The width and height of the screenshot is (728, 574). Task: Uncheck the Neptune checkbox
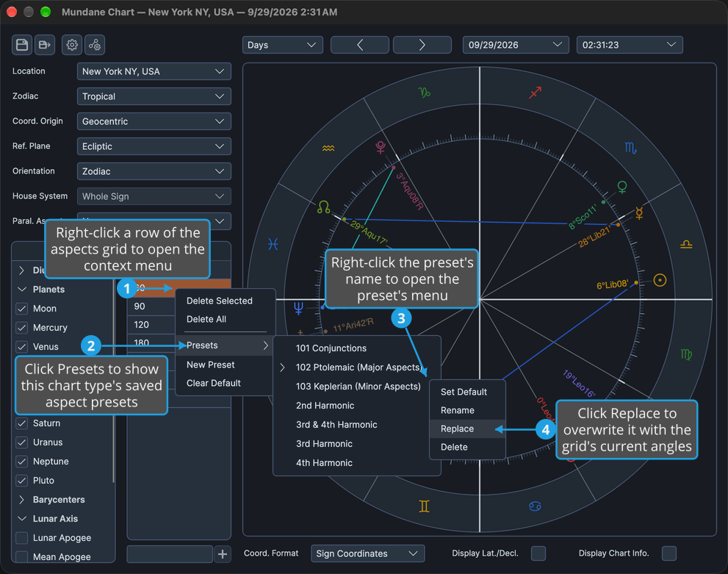click(22, 462)
